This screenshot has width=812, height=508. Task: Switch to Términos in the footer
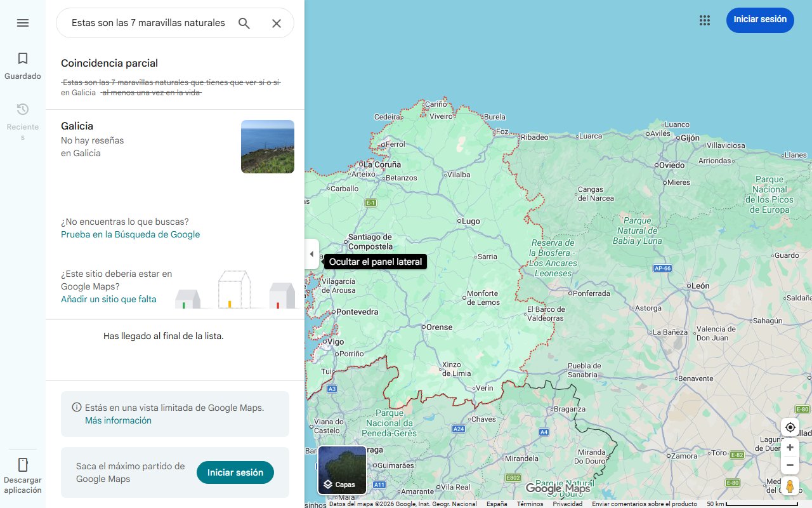(529, 503)
